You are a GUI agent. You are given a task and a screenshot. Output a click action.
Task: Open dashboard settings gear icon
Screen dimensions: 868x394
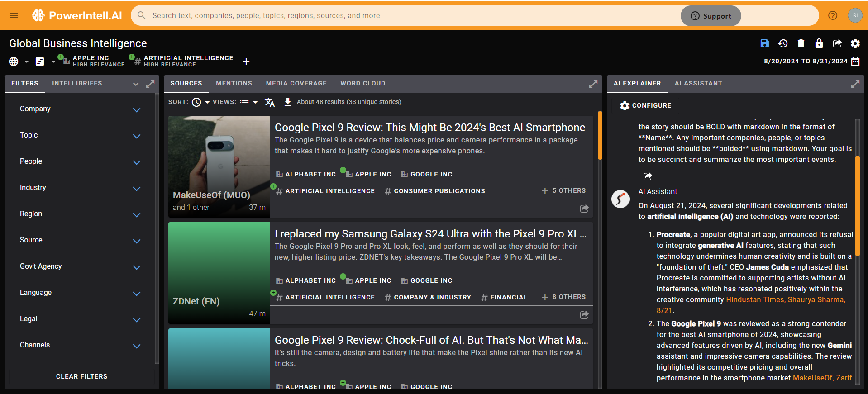point(855,43)
